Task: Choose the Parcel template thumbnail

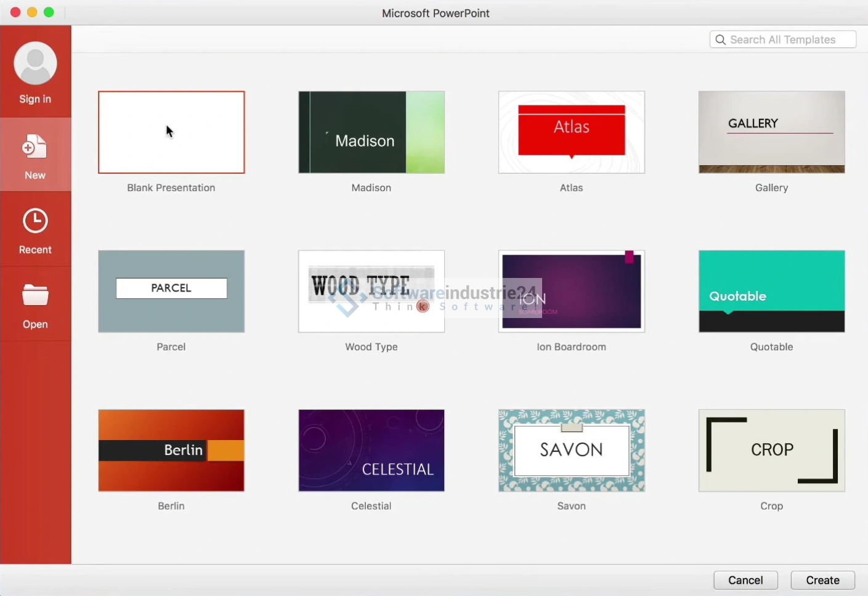Action: [x=171, y=291]
